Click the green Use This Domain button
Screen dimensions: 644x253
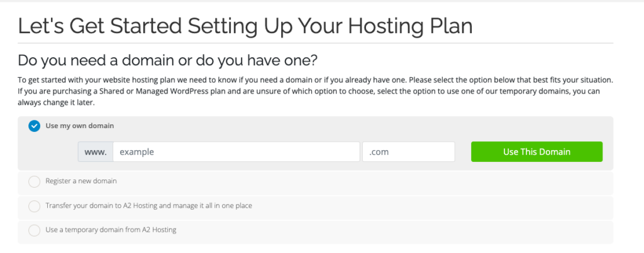pos(537,152)
